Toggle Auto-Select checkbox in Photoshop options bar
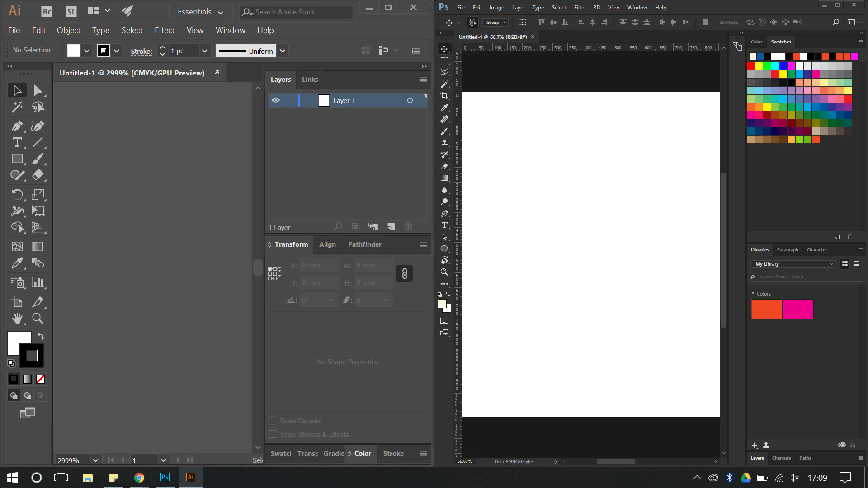 click(473, 22)
